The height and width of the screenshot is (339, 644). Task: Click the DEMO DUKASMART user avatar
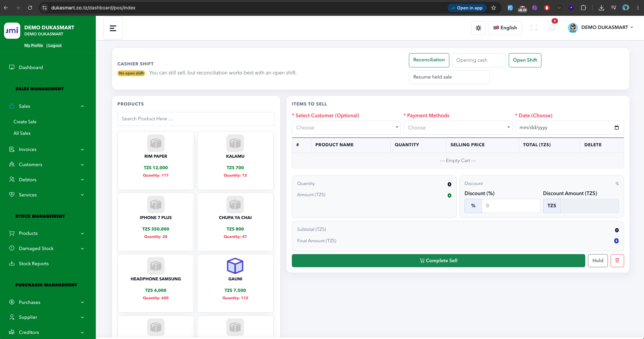click(x=573, y=28)
